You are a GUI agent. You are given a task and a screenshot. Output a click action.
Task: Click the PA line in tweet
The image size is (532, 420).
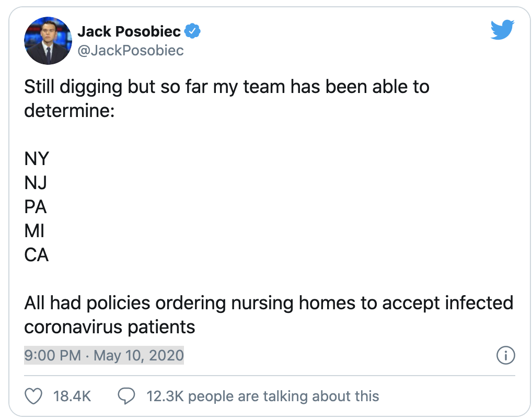(x=36, y=207)
